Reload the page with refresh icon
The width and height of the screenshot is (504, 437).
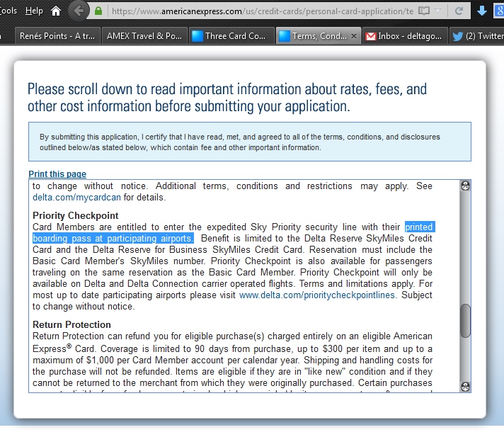coord(459,11)
